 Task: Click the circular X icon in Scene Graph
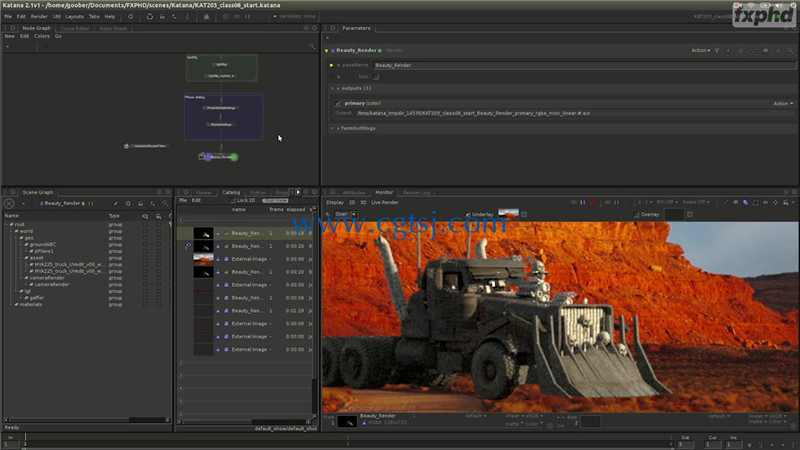(x=9, y=204)
